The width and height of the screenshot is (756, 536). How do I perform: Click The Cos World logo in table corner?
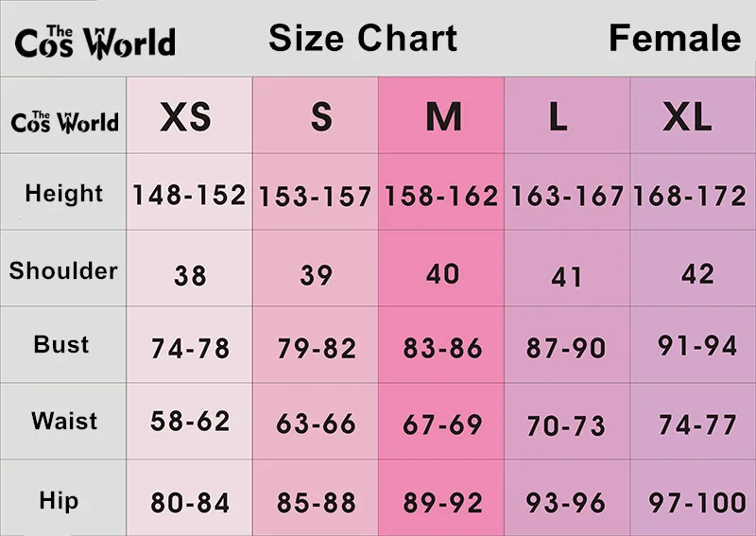(x=64, y=122)
